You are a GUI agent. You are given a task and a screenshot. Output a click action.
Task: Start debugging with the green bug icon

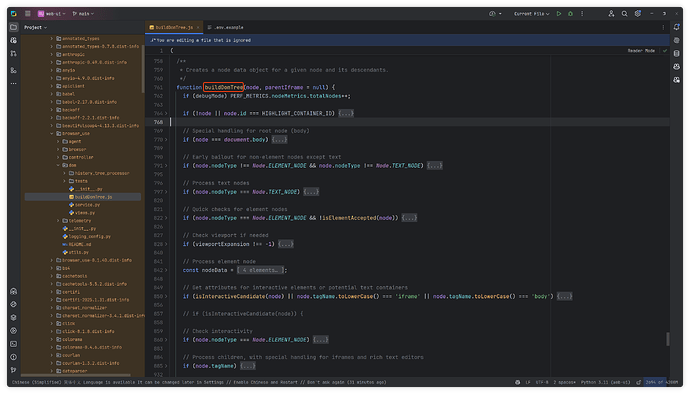click(x=570, y=14)
